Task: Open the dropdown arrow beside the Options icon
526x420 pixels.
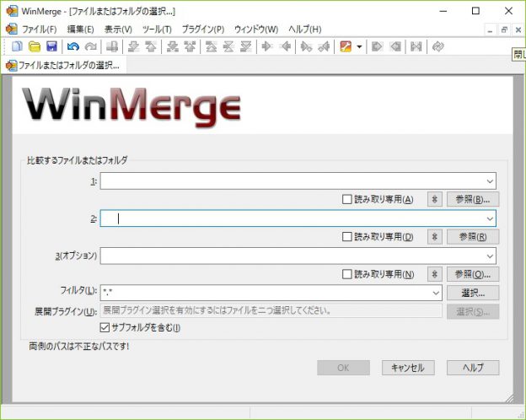Action: [359, 46]
